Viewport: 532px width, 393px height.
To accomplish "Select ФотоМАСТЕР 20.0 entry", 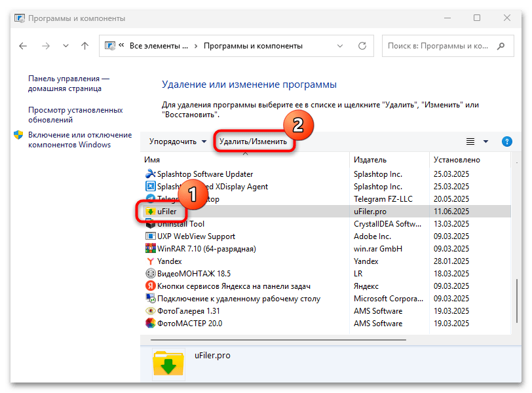I will tap(189, 323).
